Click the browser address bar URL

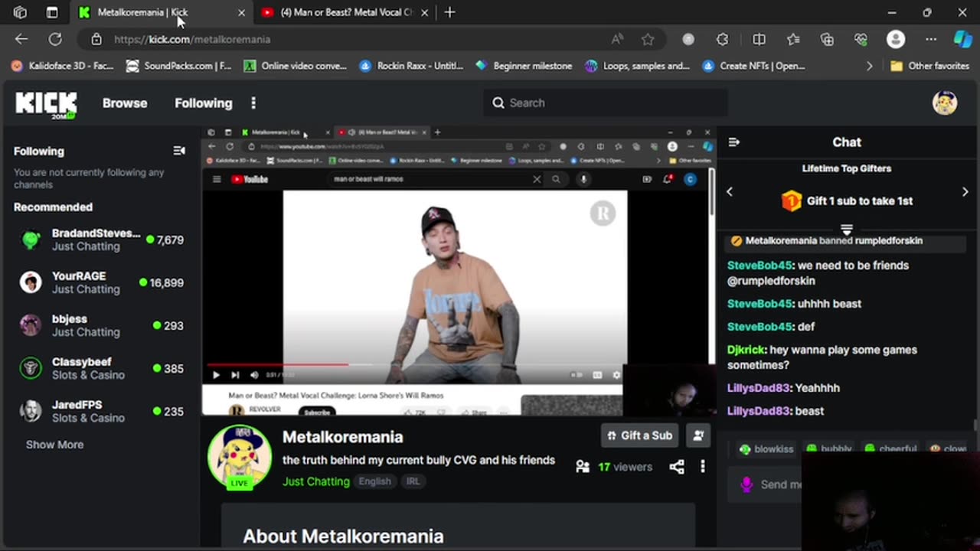[192, 39]
